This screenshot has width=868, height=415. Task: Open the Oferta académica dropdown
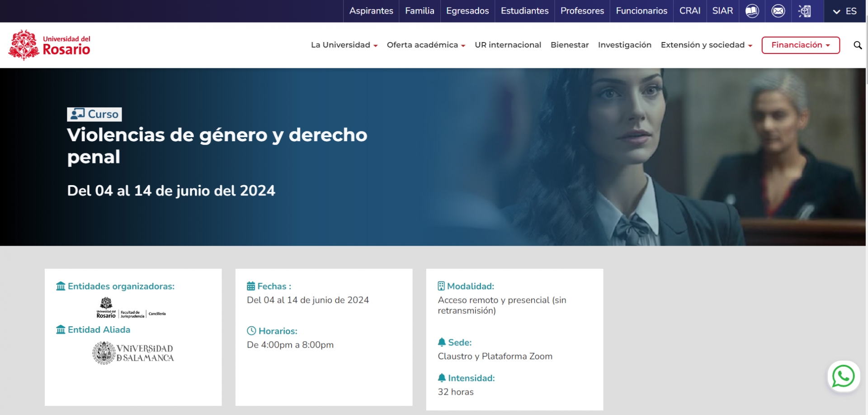coord(426,45)
